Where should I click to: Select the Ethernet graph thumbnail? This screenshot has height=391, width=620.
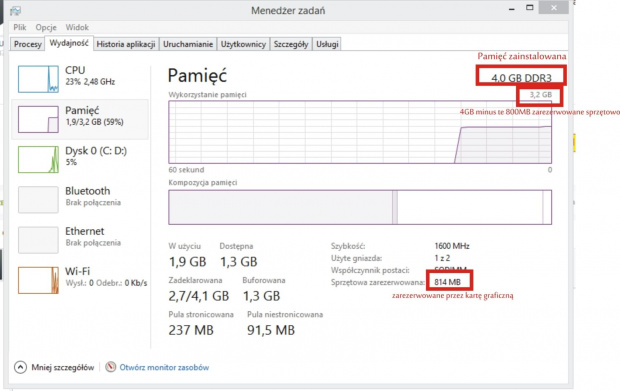pyautogui.click(x=38, y=240)
